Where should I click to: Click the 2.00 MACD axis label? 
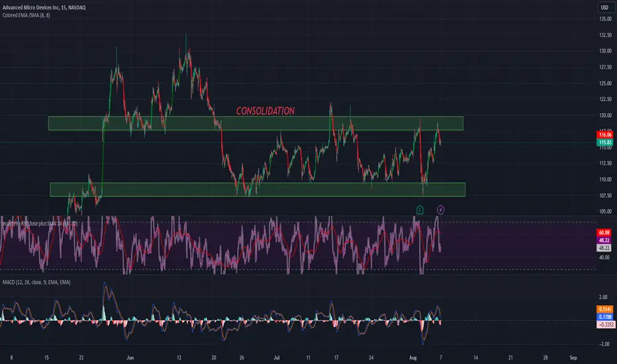click(x=603, y=297)
